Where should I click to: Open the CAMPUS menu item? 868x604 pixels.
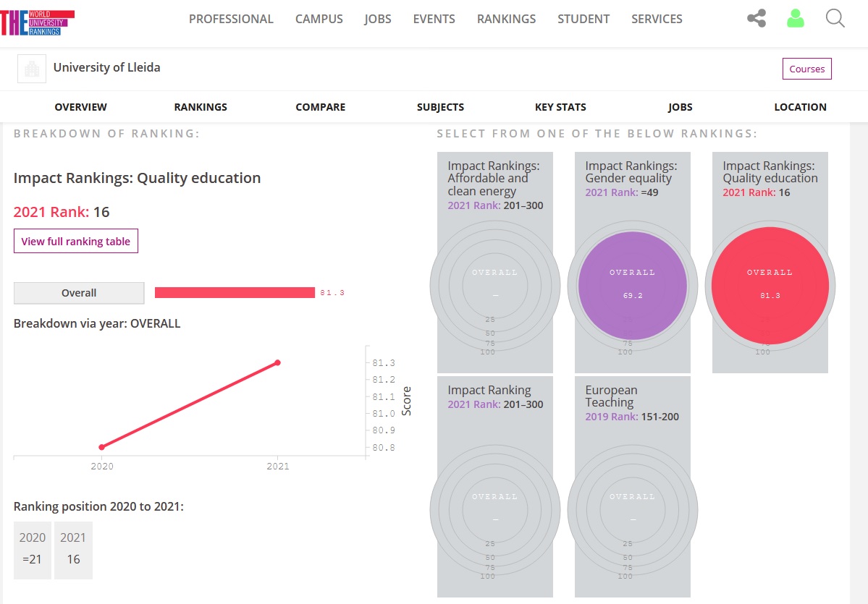click(x=319, y=19)
